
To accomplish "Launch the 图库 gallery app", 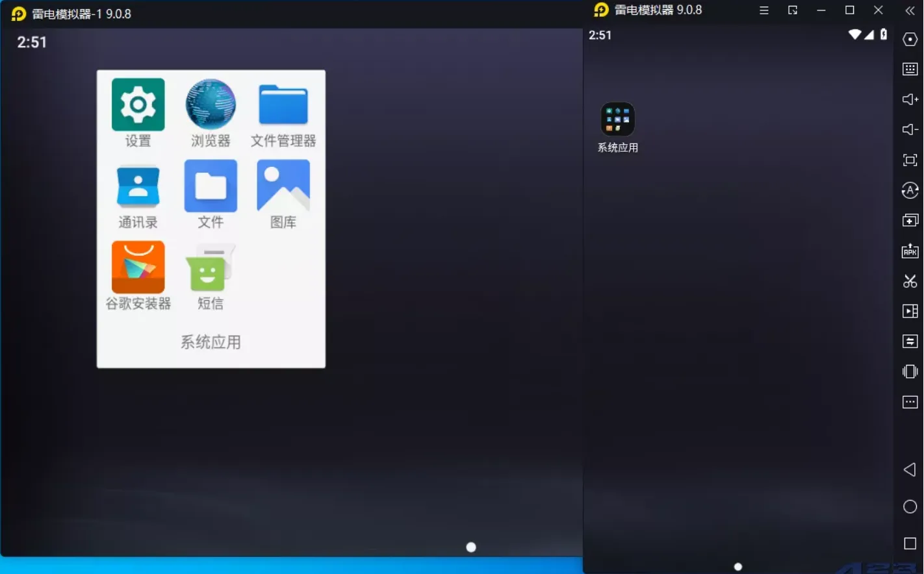I will [283, 187].
